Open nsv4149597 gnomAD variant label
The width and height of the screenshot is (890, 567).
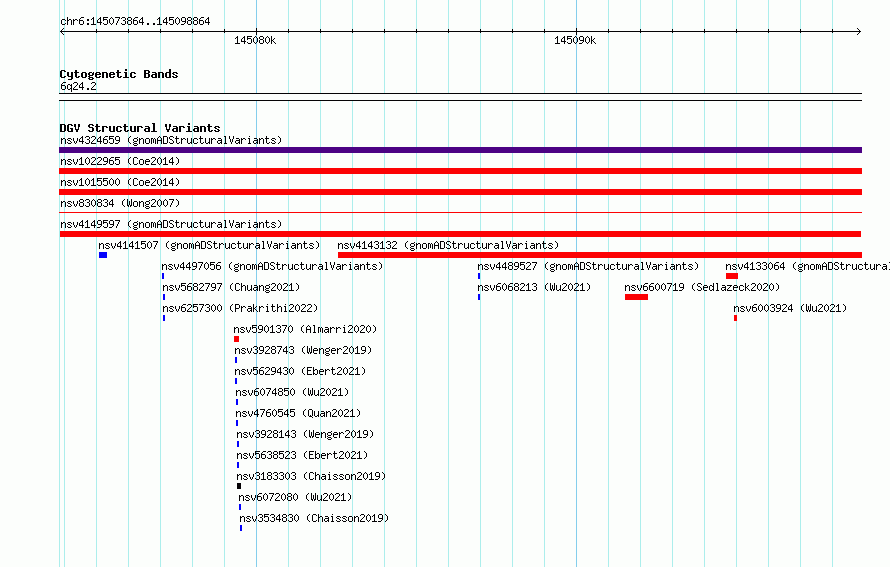point(171,224)
